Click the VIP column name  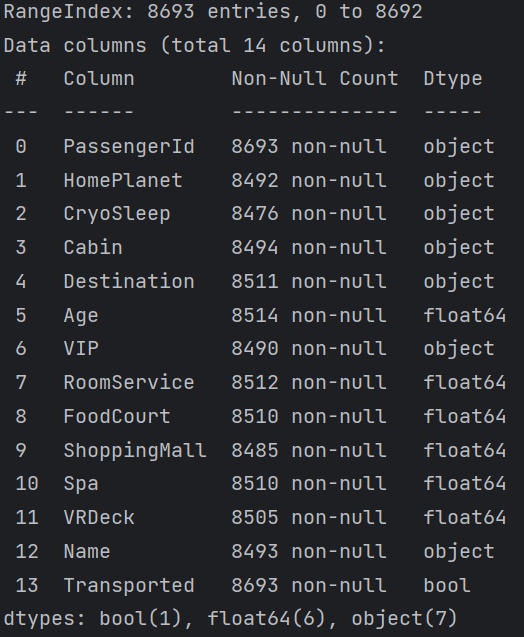click(81, 349)
